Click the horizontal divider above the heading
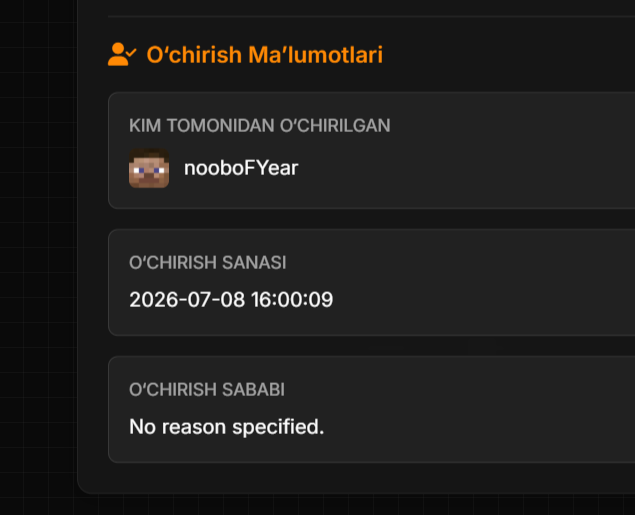Image resolution: width=635 pixels, height=515 pixels. [x=371, y=17]
